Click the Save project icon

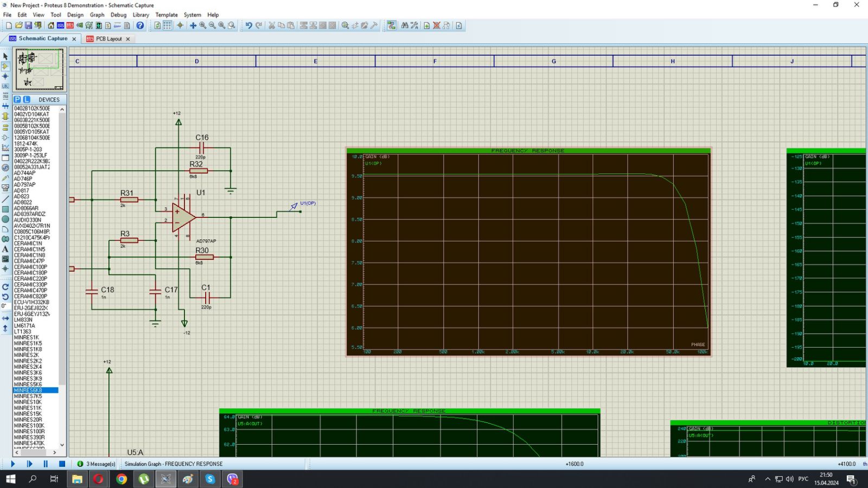(x=28, y=25)
